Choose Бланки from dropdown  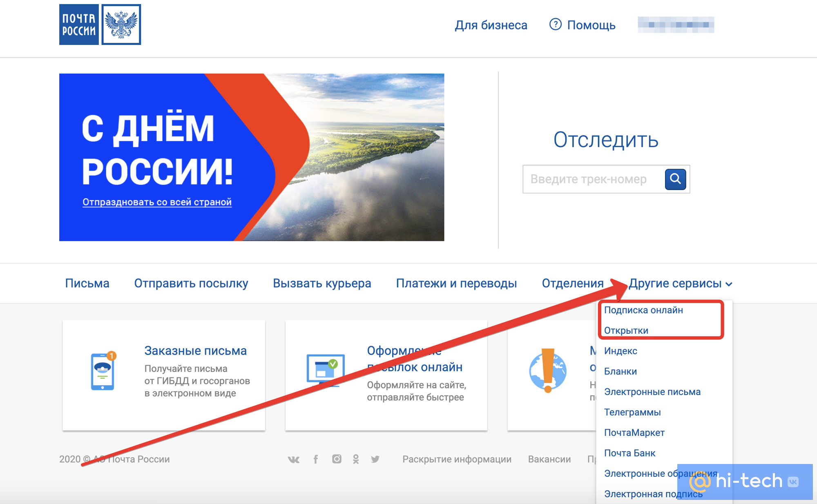tap(621, 371)
